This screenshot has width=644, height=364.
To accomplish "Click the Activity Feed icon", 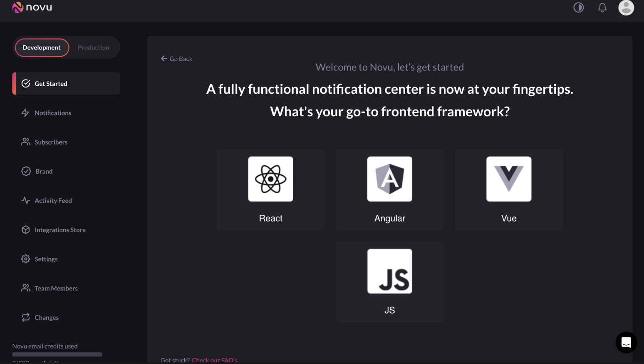I will coord(26,200).
